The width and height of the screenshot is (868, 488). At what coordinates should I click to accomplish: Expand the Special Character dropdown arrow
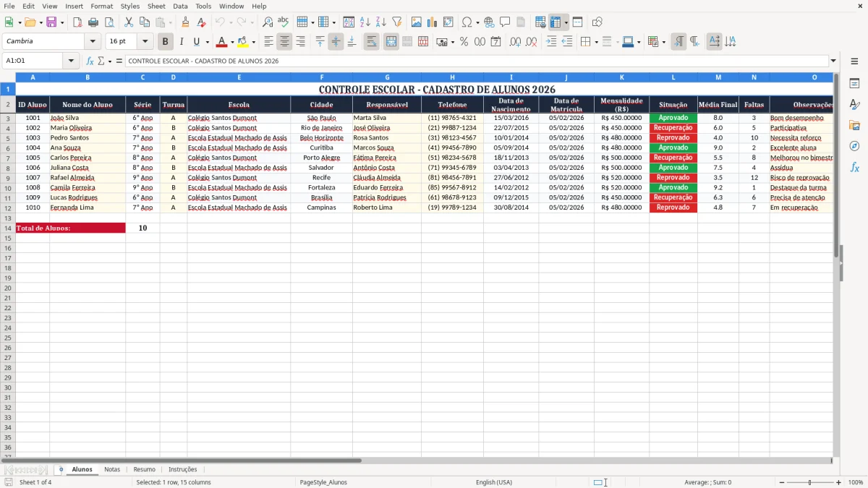[477, 22]
